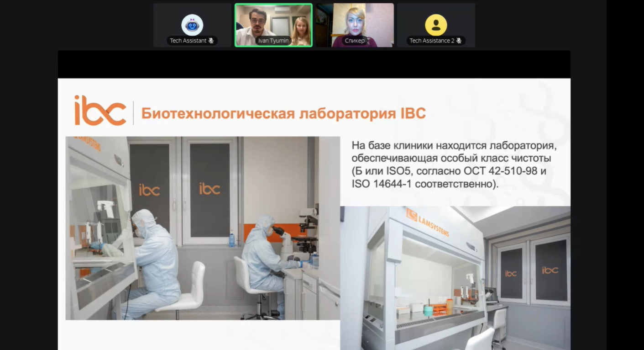Viewport: 644px width, 350px height.
Task: Click the paragraph about класс чистоты ISO5
Action: click(454, 165)
